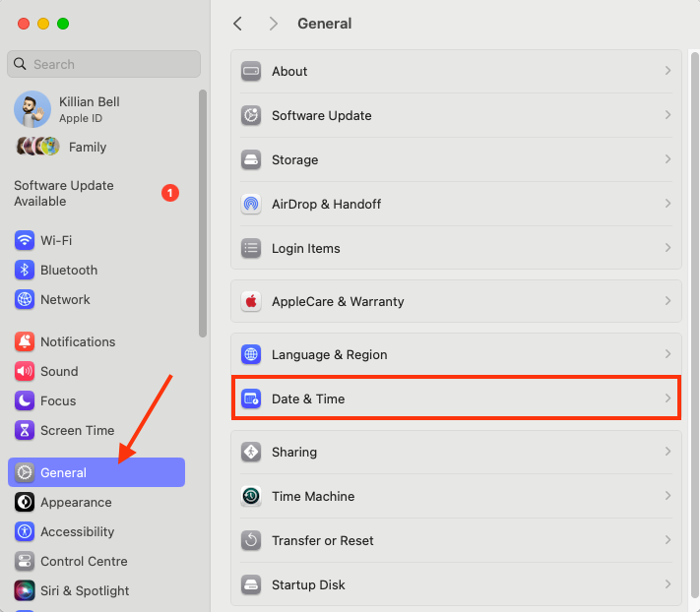This screenshot has width=700, height=612.
Task: Click the Screen Time text label
Action: pos(77,430)
